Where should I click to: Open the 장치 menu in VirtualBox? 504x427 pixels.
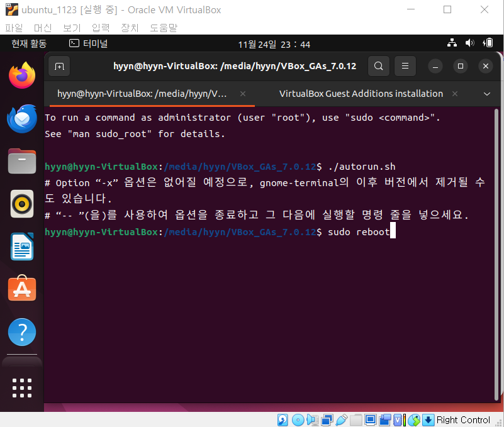tap(130, 28)
